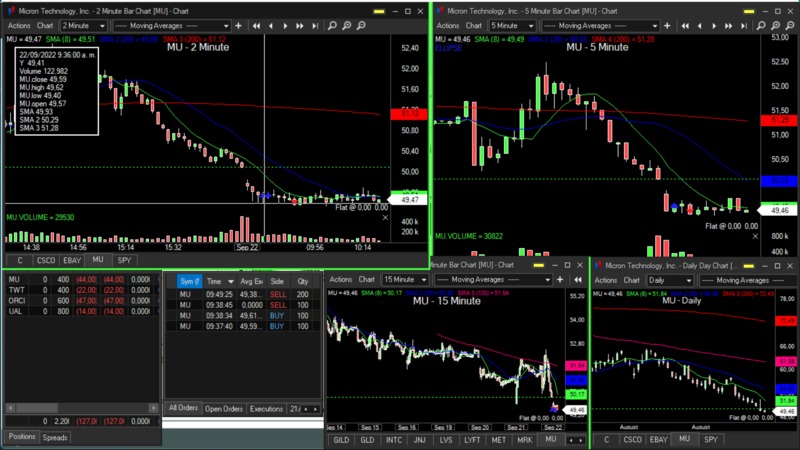
Task: Select the ORCl row in positions list
Action: click(15, 301)
